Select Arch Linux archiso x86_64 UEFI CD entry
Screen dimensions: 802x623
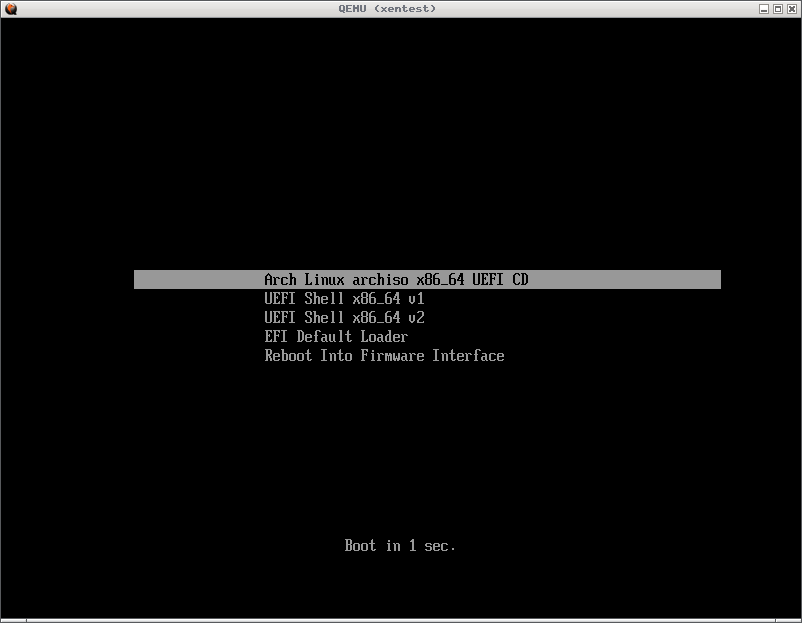(x=395, y=280)
